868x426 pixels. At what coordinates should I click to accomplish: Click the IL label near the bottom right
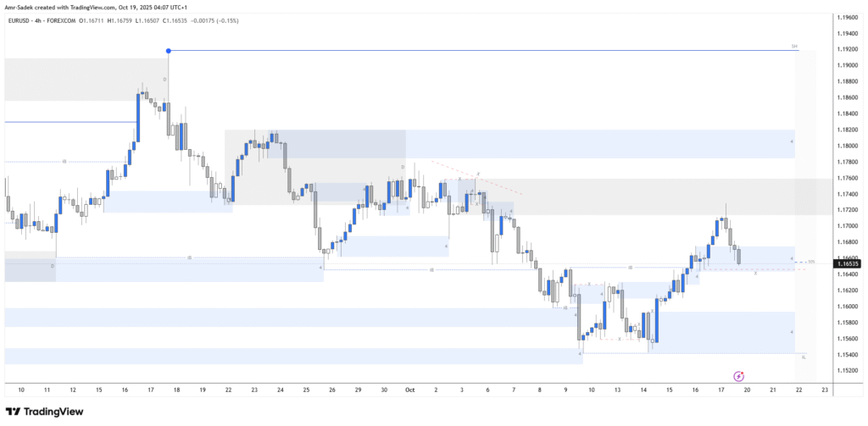[x=802, y=357]
